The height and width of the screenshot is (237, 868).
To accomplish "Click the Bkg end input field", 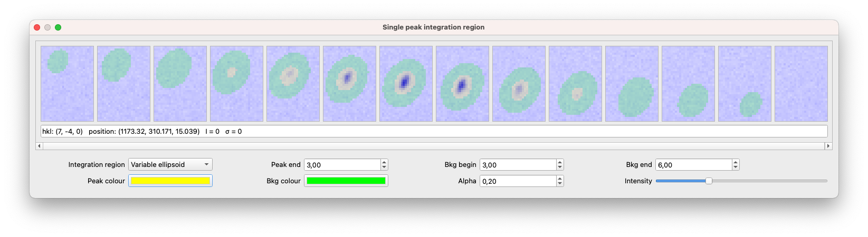I will point(693,165).
